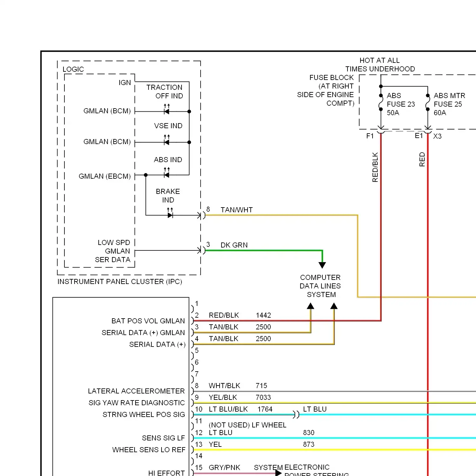476x476 pixels.
Task: Click the IGN text in logic block
Action: point(125,83)
